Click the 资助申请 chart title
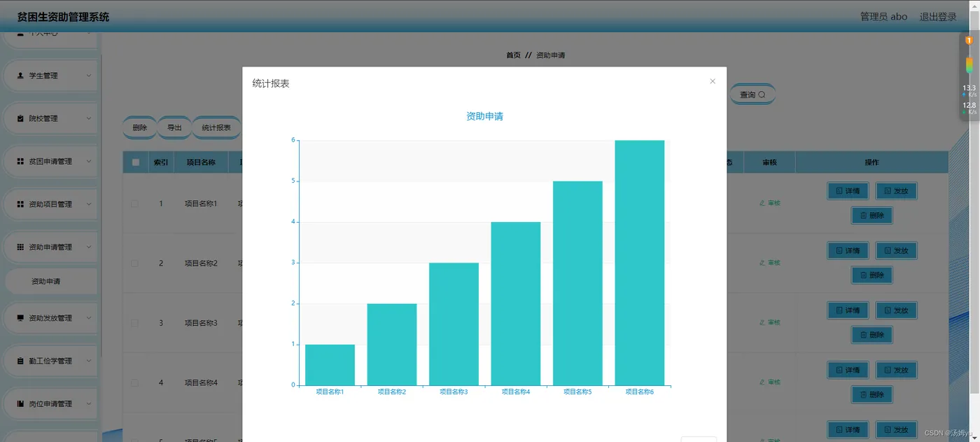This screenshot has height=442, width=980. pos(484,116)
